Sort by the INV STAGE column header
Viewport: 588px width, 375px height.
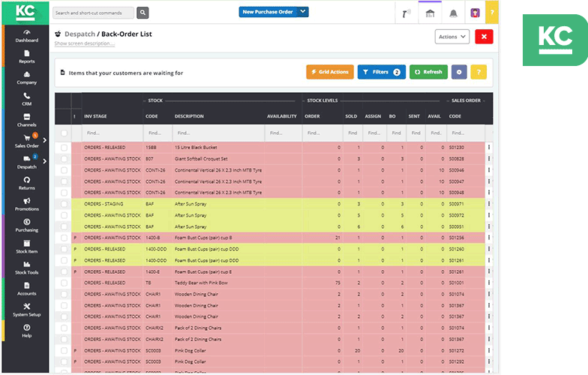95,116
